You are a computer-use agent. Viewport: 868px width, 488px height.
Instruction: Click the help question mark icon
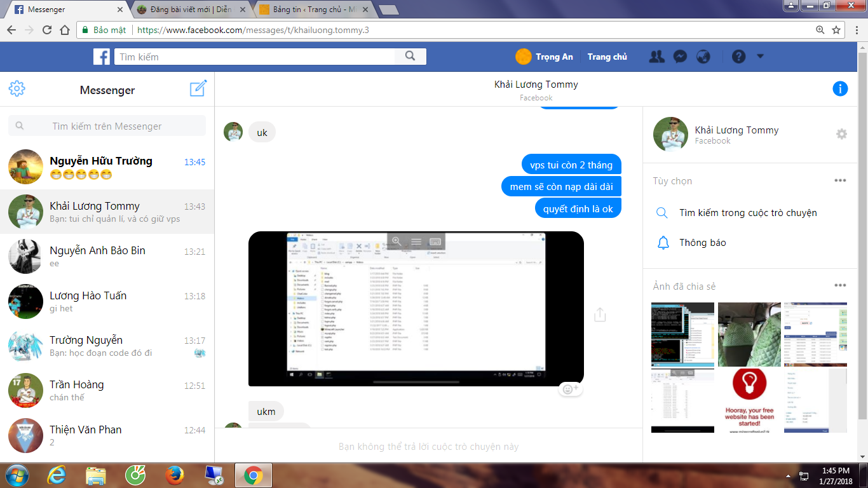coord(738,57)
